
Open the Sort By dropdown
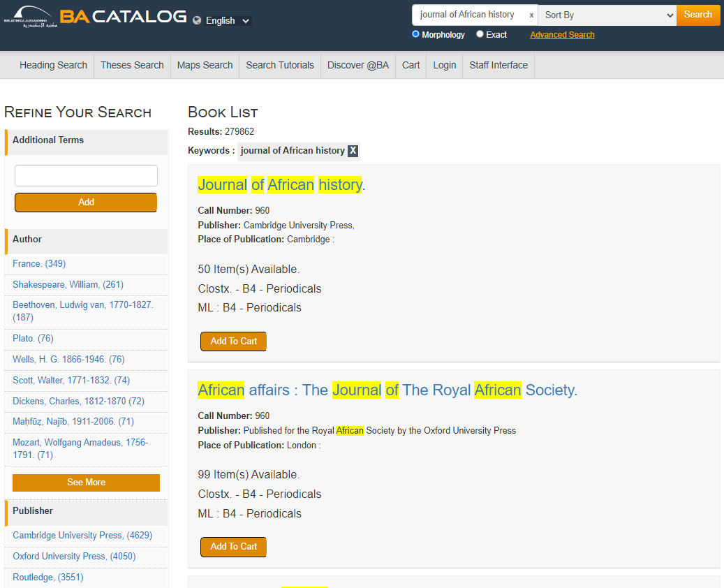(x=607, y=15)
